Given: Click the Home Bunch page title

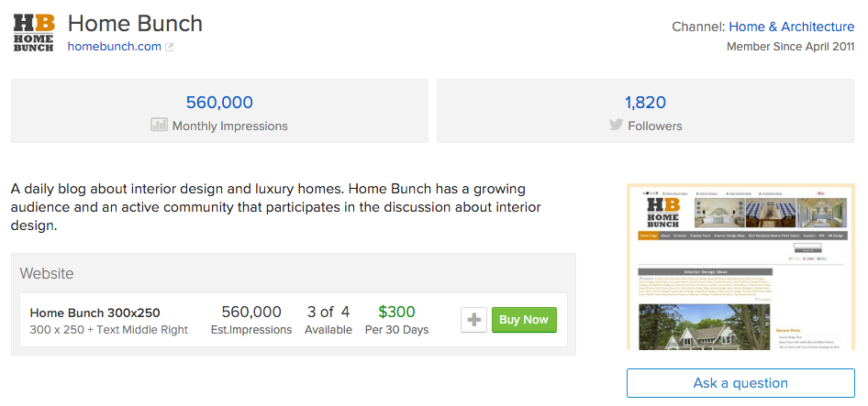Looking at the screenshot, I should point(136,23).
